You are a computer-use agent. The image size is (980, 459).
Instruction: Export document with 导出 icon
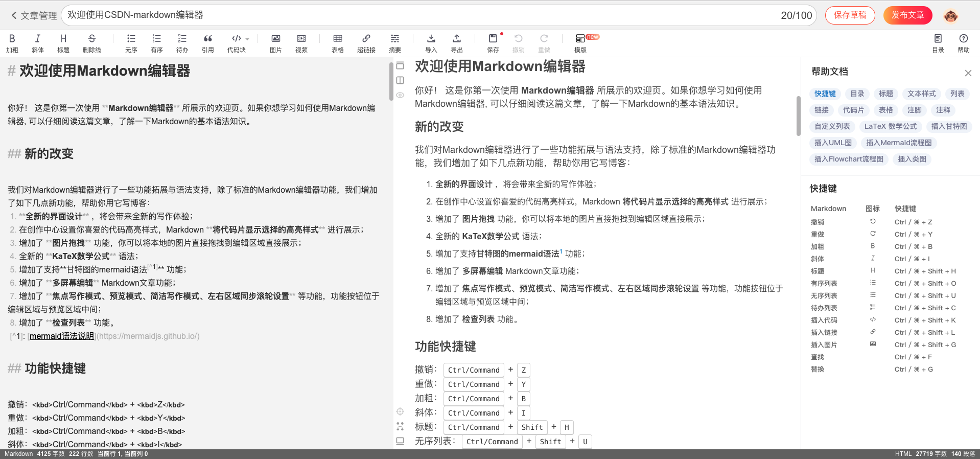click(457, 43)
